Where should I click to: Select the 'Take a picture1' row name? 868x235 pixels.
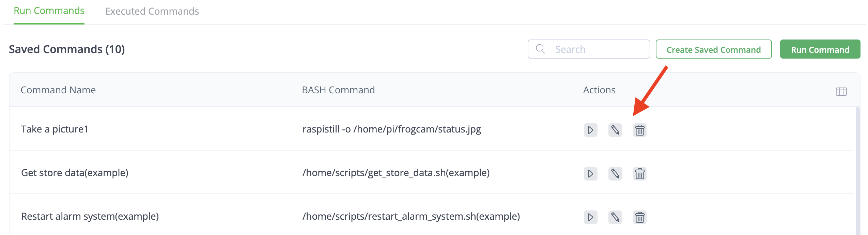[55, 129]
